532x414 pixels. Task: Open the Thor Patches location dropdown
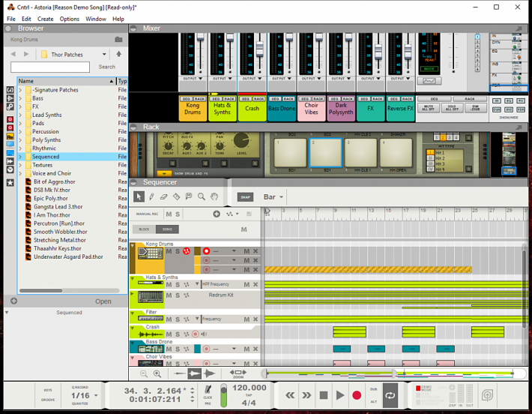[104, 54]
